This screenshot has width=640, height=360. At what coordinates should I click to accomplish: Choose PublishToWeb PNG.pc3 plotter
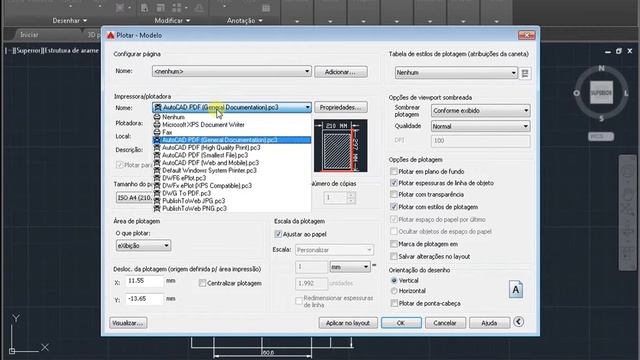click(x=231, y=209)
